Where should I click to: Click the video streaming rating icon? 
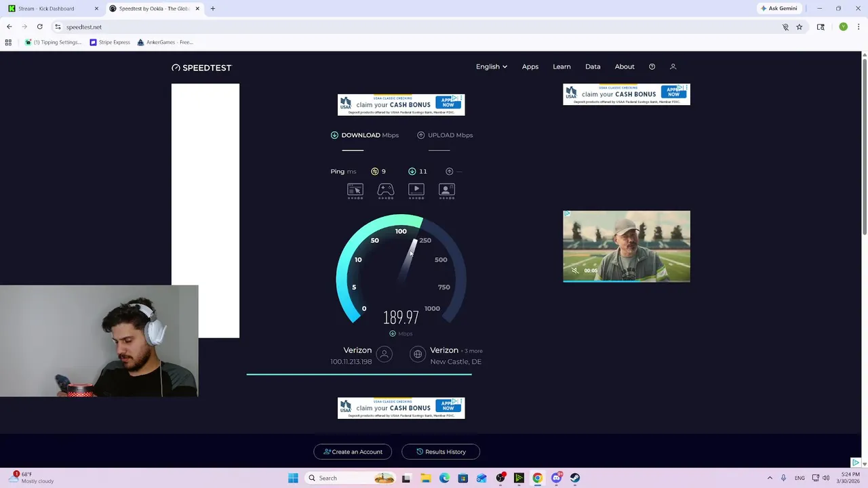tap(416, 191)
